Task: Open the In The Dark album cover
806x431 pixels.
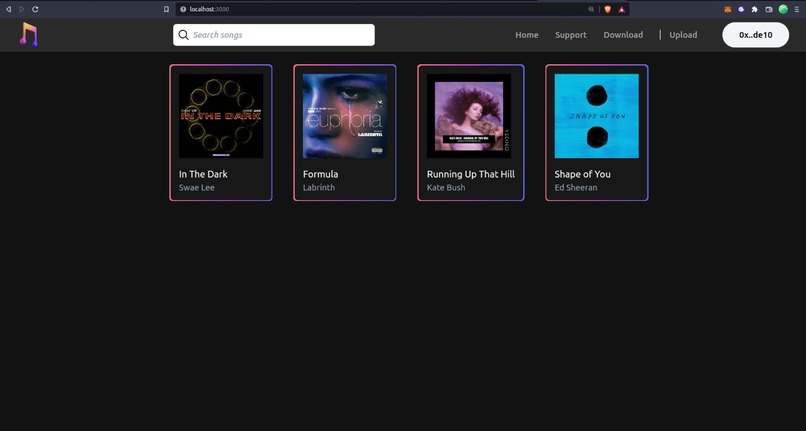Action: click(x=221, y=116)
